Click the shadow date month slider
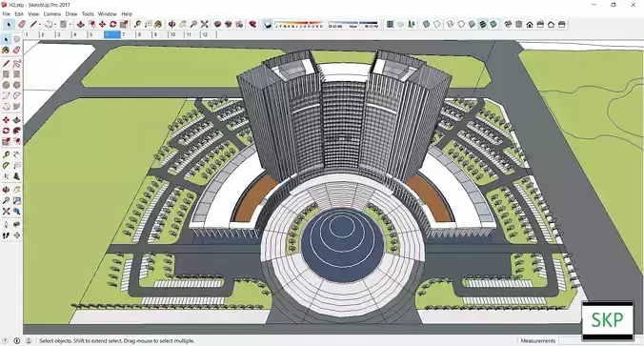The image size is (644, 346). [299, 24]
